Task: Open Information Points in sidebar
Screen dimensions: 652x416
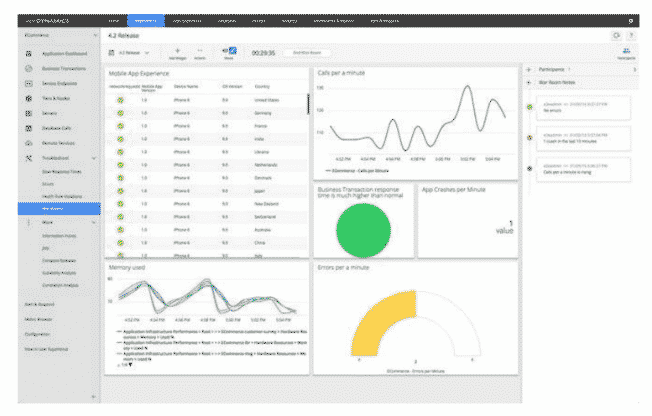Action: (59, 236)
